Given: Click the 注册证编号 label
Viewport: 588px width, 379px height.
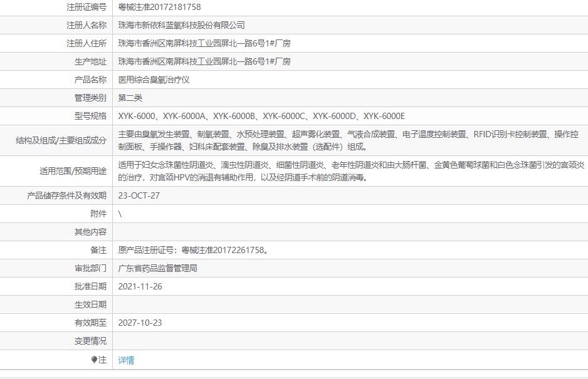Looking at the screenshot, I should [87, 7].
